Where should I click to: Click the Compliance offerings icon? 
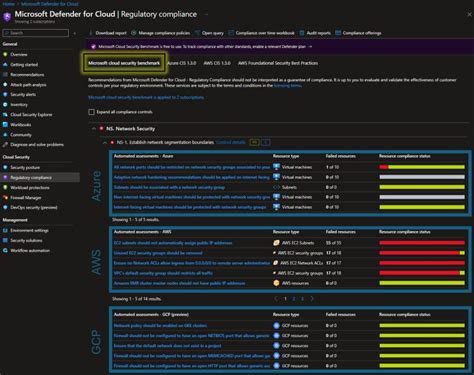click(x=338, y=33)
